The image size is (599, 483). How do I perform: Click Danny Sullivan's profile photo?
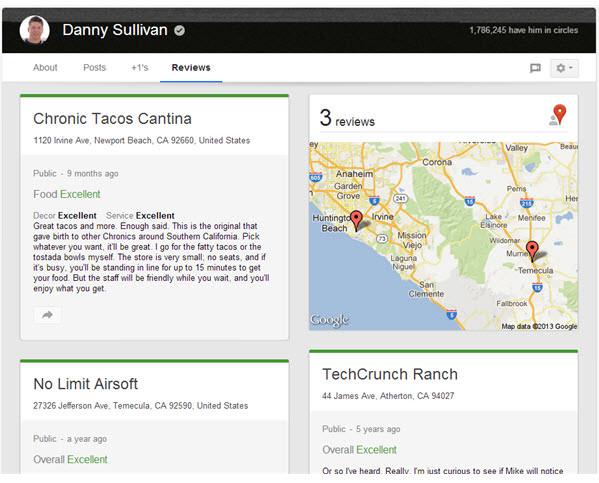point(34,30)
